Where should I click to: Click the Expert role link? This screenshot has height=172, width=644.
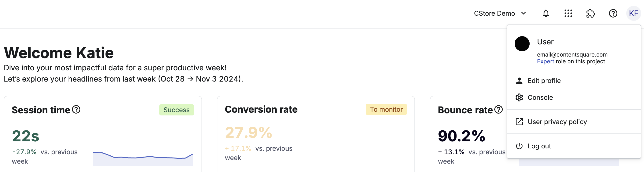[545, 62]
